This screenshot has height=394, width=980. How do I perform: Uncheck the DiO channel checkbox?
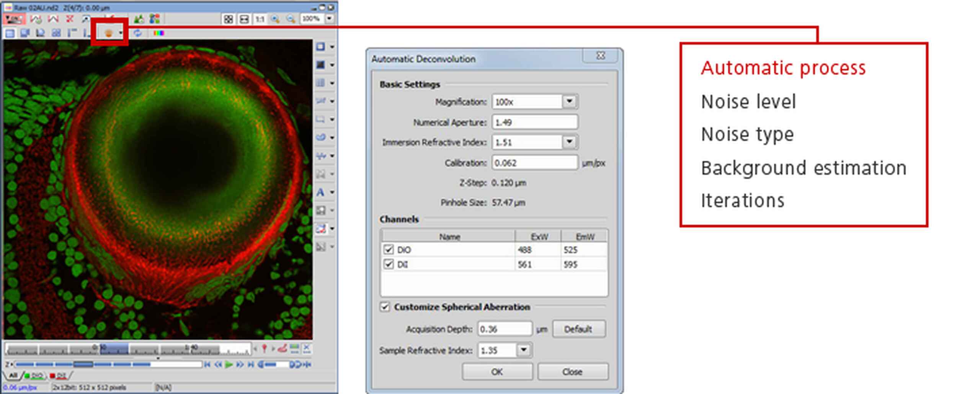point(389,250)
